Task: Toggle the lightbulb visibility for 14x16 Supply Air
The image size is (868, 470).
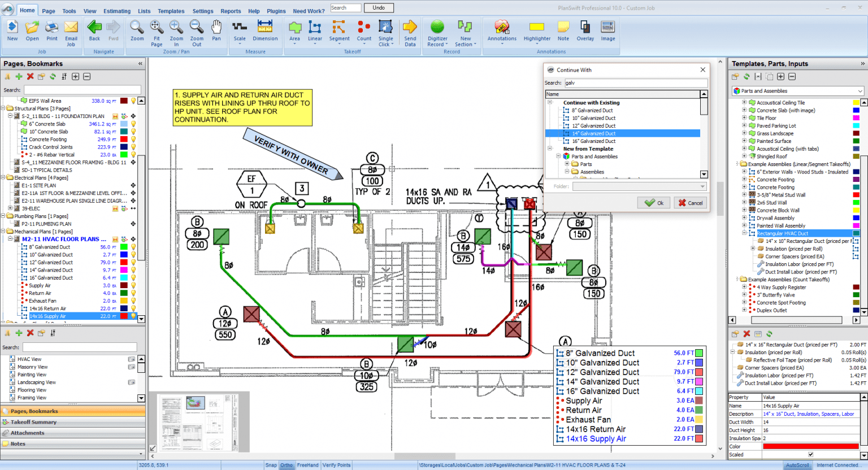Action: pyautogui.click(x=132, y=316)
